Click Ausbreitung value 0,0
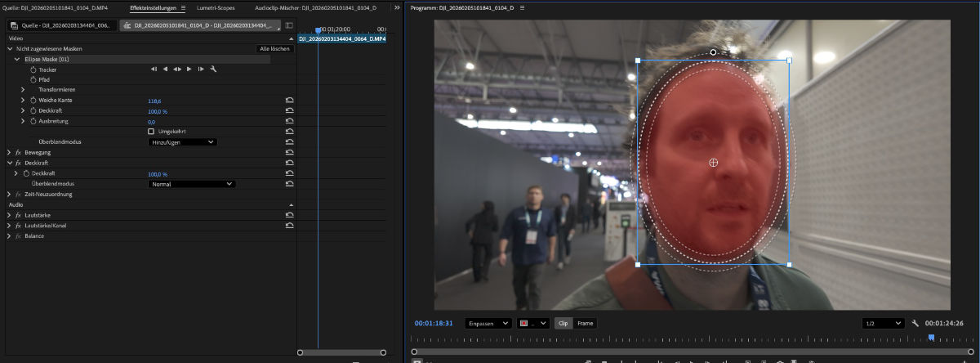 [x=152, y=121]
